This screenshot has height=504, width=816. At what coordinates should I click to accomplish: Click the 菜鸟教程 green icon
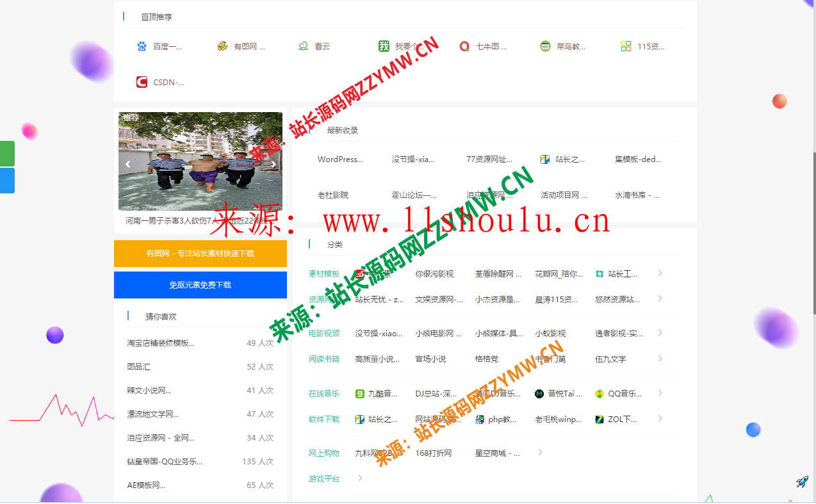(x=545, y=45)
